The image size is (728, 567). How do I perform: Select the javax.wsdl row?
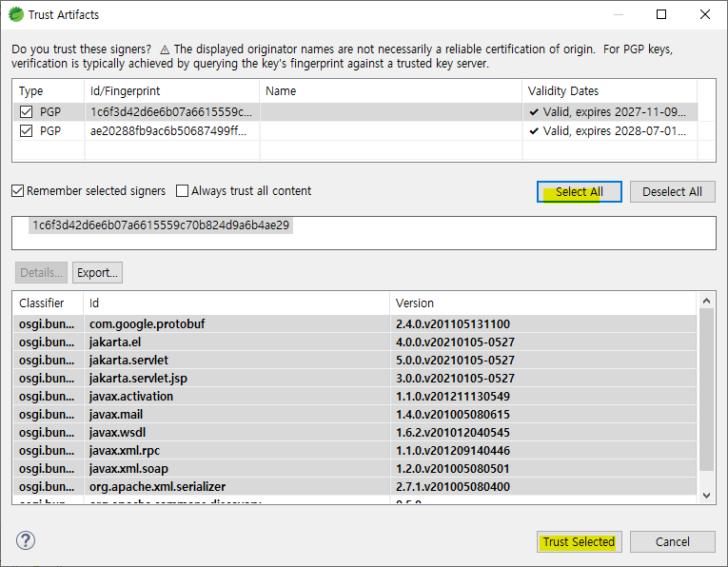tap(355, 433)
